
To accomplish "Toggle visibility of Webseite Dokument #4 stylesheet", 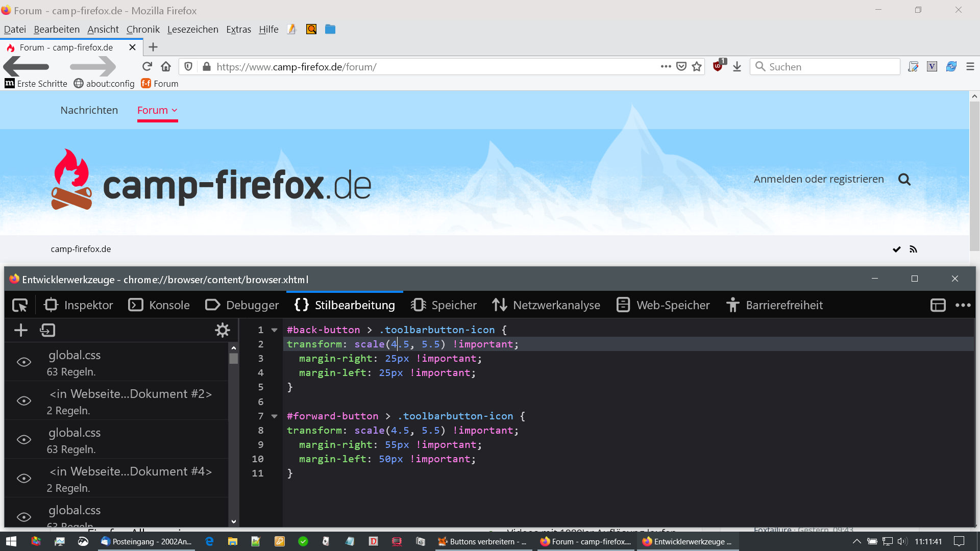I will click(24, 479).
